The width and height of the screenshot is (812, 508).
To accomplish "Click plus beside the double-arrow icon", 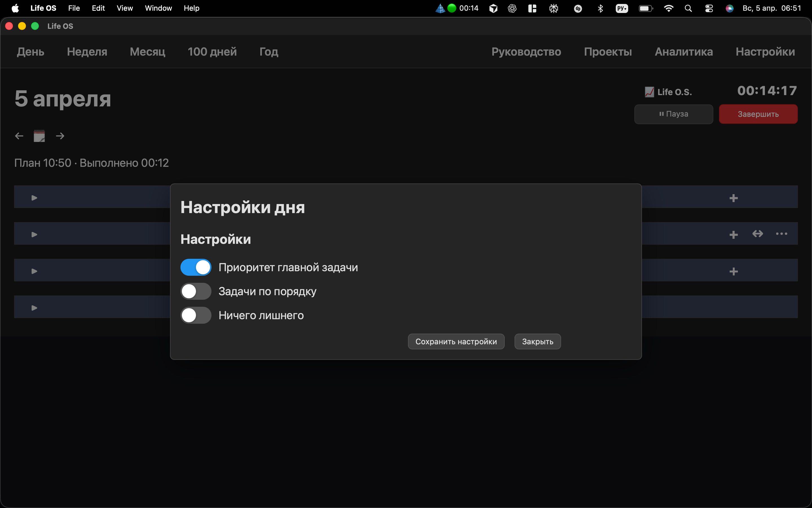I will click(734, 235).
